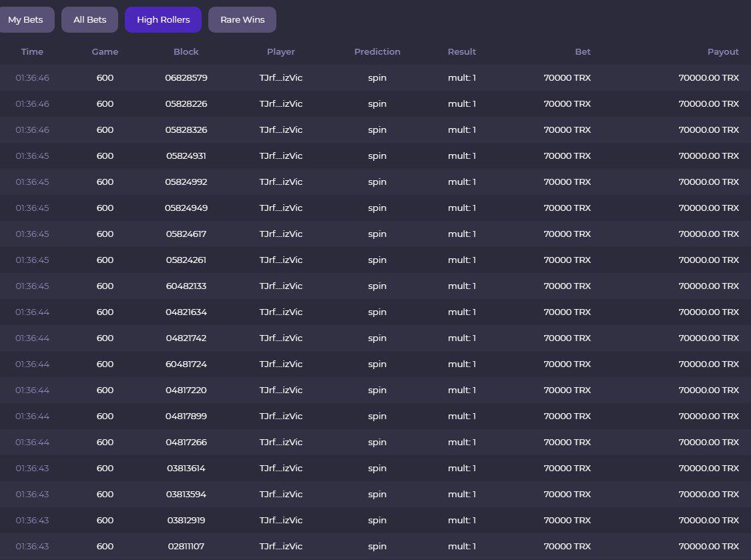Click the Bet column header

click(x=582, y=52)
